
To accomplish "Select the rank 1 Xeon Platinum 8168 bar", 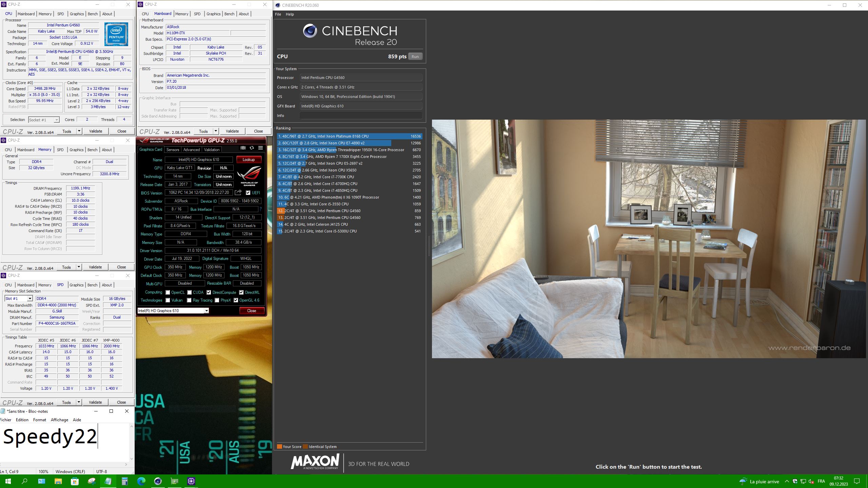I will [350, 136].
